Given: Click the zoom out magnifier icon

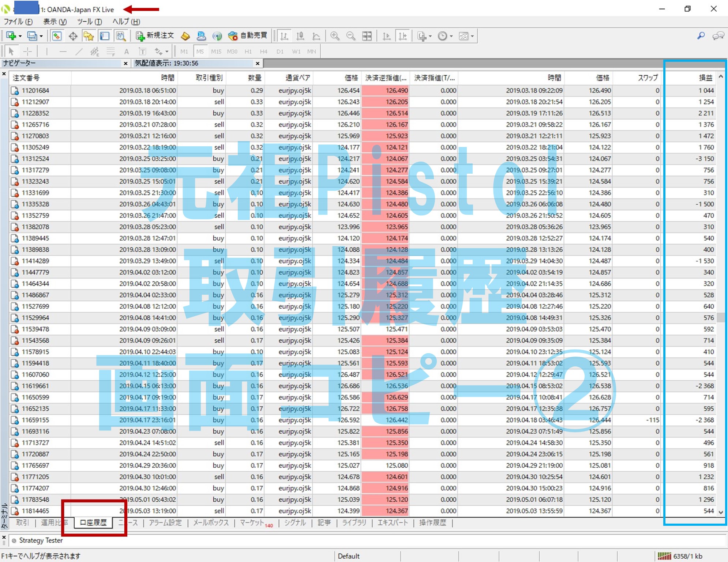Looking at the screenshot, I should (350, 36).
